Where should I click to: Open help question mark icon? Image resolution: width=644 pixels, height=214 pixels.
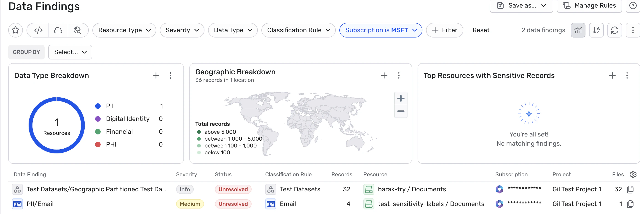633,5
